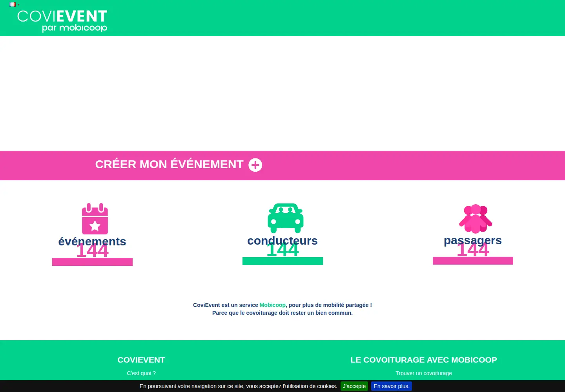Image resolution: width=565 pixels, height=392 pixels.
Task: Open the green Mobicoop link
Action: (273, 305)
